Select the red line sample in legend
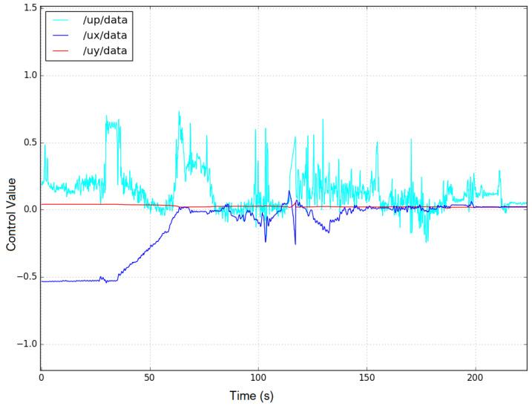The image size is (532, 409). point(62,50)
